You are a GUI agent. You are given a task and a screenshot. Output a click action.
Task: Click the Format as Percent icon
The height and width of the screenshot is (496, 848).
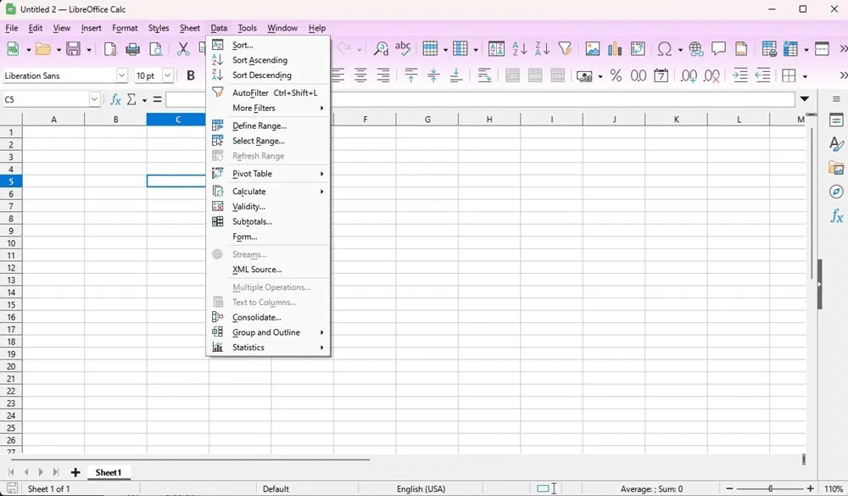[616, 76]
